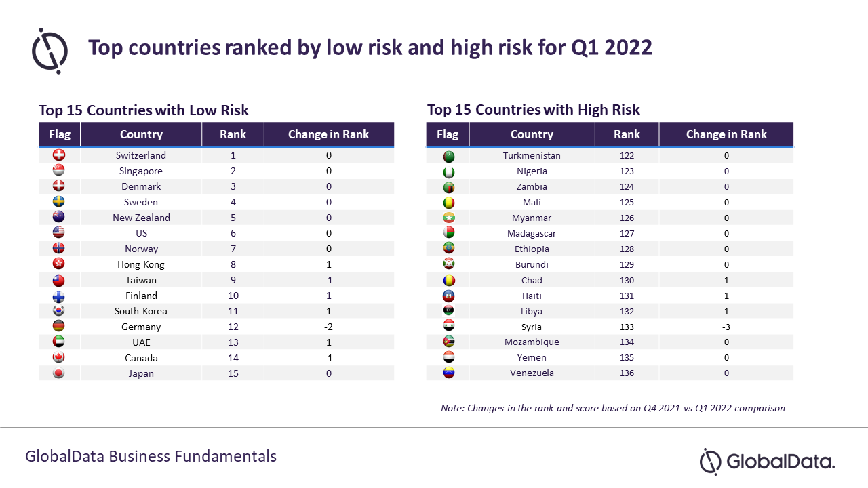Click the Turkmenistan country name
This screenshot has height=488, width=868.
[532, 155]
